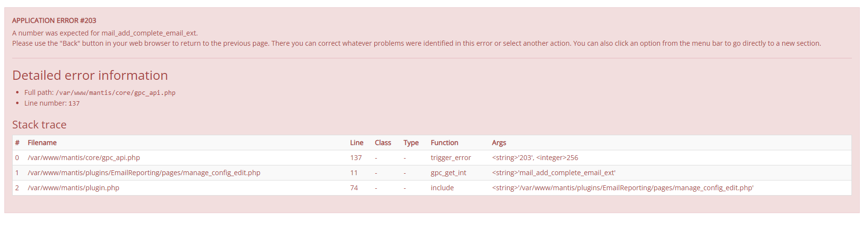Image resolution: width=868 pixels, height=235 pixels.
Task: Click the Type column header
Action: pos(411,143)
